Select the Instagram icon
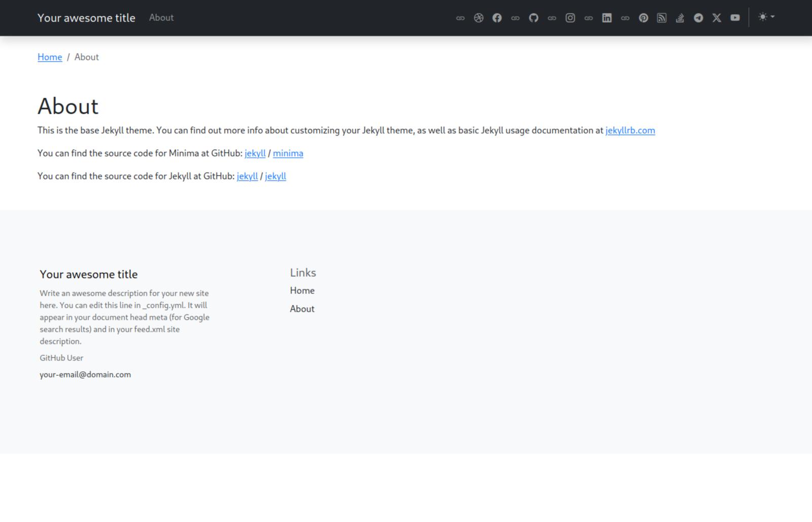Image resolution: width=812 pixels, height=522 pixels. tap(570, 18)
